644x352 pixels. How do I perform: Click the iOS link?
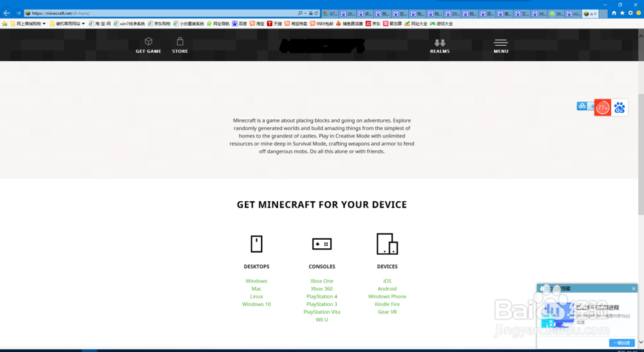[387, 281]
